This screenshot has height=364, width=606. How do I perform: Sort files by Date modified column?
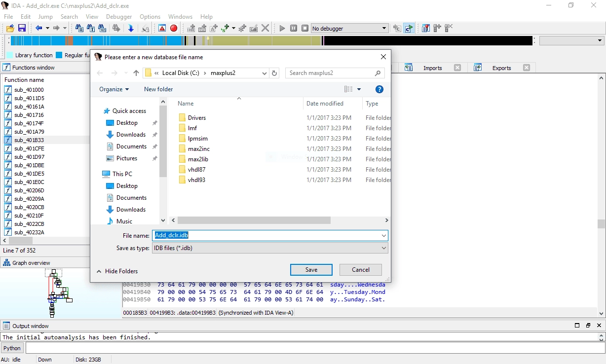[325, 104]
